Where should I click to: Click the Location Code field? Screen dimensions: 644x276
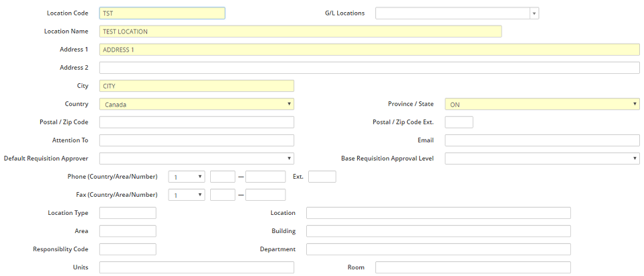point(162,13)
